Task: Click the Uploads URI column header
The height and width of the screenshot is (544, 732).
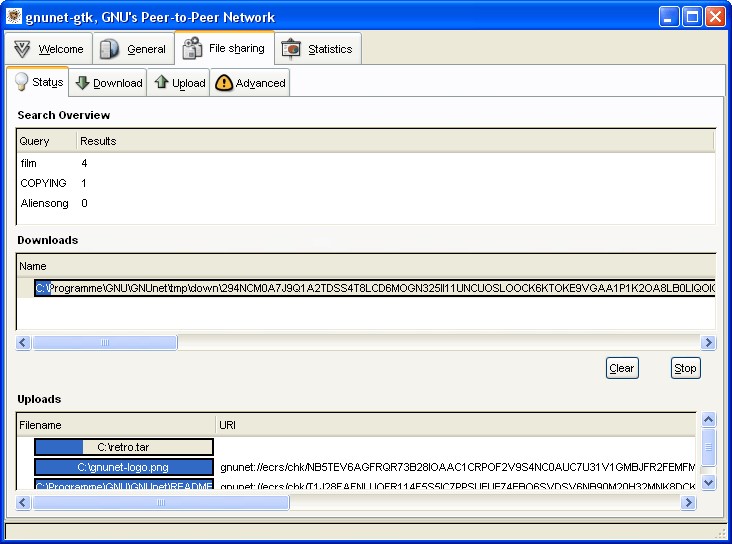Action: tap(456, 425)
